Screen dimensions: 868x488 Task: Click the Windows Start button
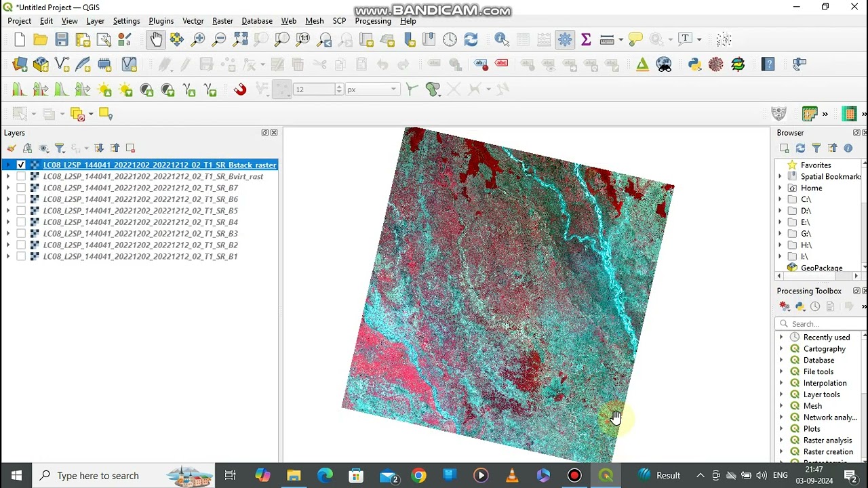coord(16,476)
